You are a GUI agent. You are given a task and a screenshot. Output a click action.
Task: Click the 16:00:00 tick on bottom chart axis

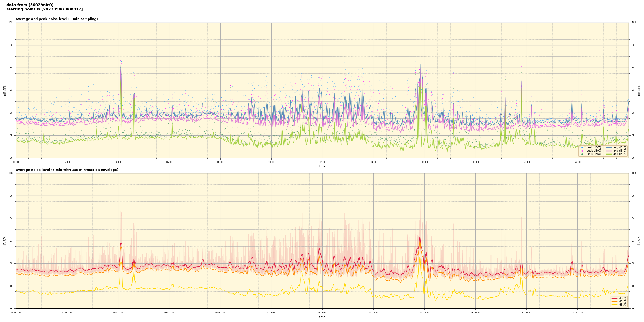pyautogui.click(x=424, y=313)
